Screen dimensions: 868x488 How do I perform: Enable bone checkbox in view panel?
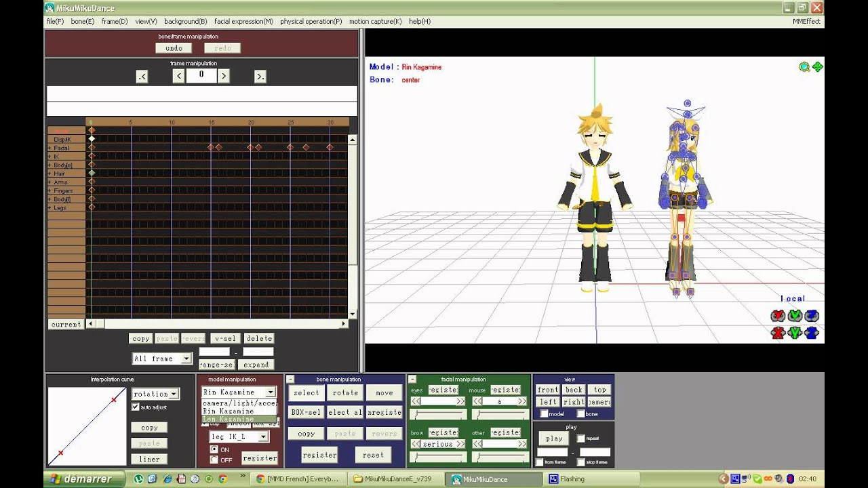pos(580,413)
